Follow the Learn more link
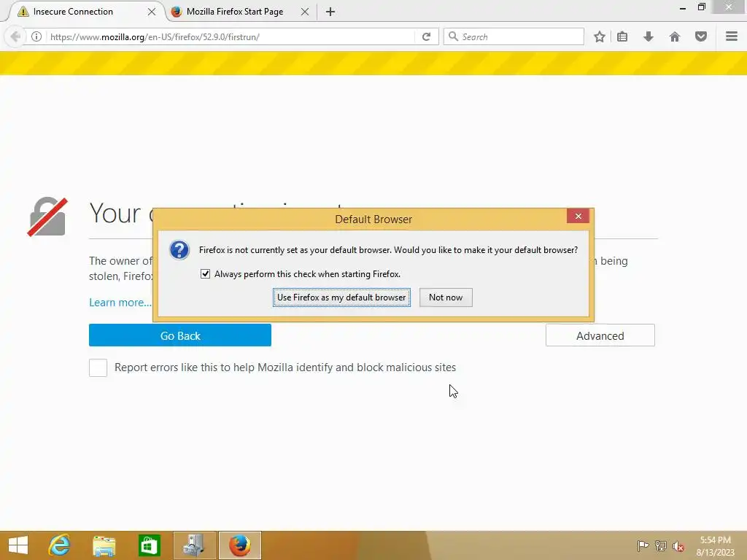The width and height of the screenshot is (747, 560). [120, 303]
